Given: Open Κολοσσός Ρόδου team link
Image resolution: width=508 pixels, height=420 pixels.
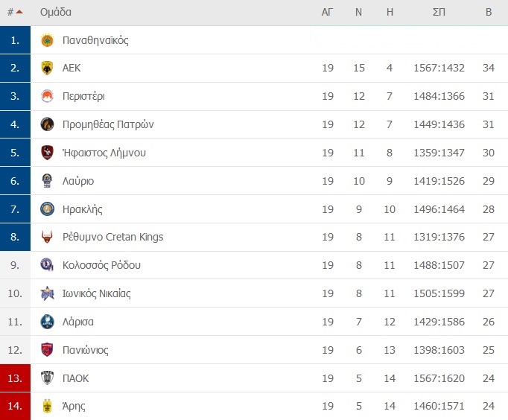Looking at the screenshot, I should (101, 265).
